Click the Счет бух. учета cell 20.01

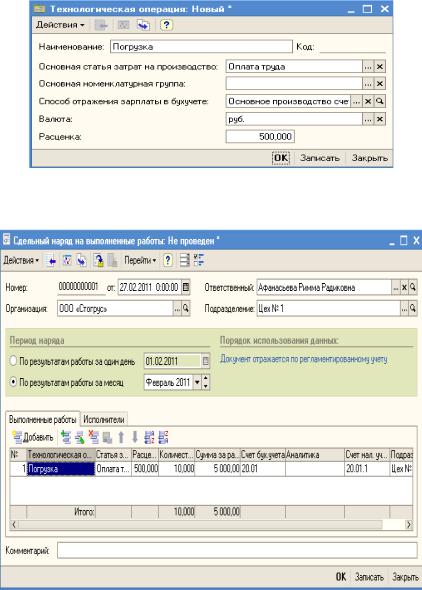(x=263, y=469)
